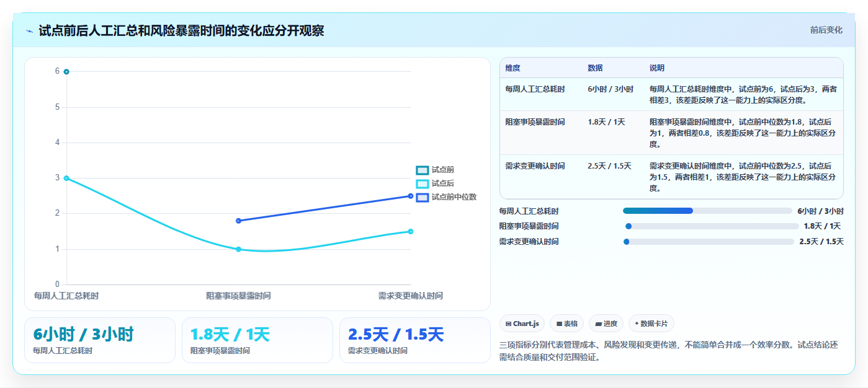Click the x-axis label 需求变更确认时间
The height and width of the screenshot is (388, 868).
(x=411, y=296)
